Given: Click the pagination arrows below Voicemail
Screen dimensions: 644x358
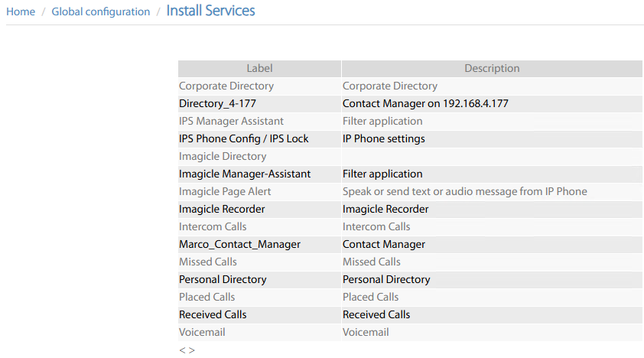Looking at the screenshot, I should point(187,350).
